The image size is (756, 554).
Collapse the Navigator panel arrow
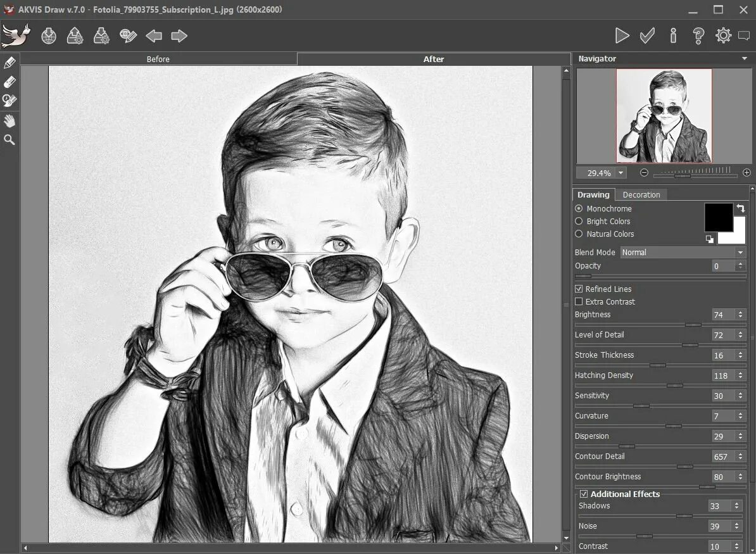[745, 59]
